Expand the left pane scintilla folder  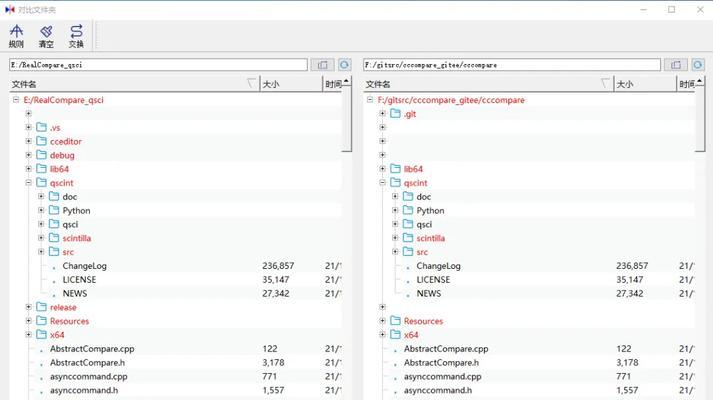[41, 238]
